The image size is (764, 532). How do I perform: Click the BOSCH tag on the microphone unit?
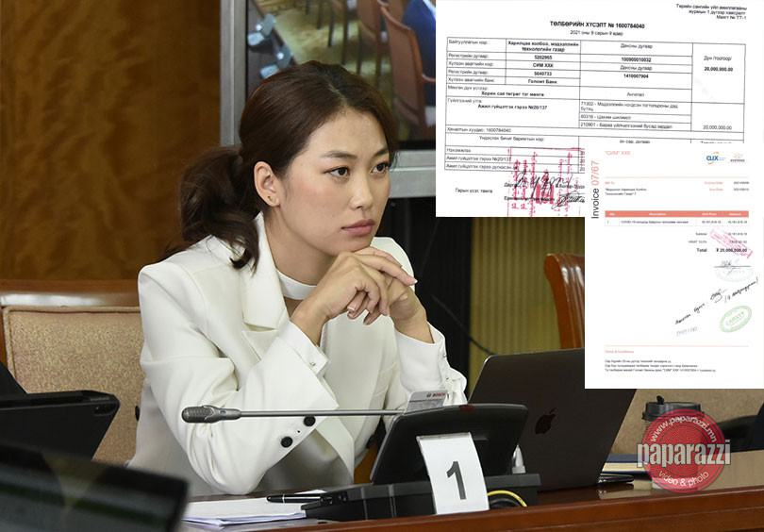coord(424,402)
